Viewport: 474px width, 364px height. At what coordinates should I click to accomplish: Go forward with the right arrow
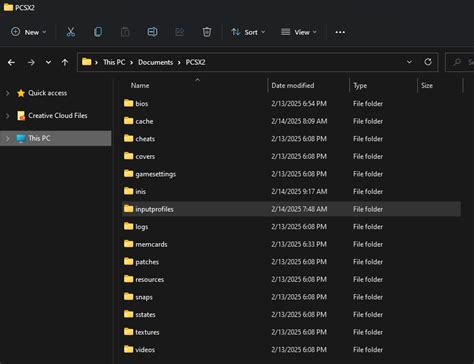point(31,62)
